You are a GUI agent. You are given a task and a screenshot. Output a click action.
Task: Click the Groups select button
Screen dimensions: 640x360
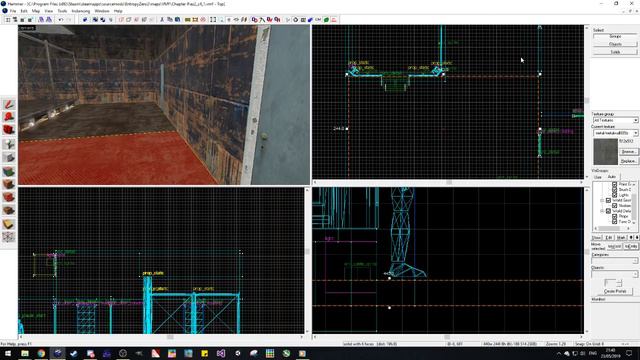pos(615,36)
